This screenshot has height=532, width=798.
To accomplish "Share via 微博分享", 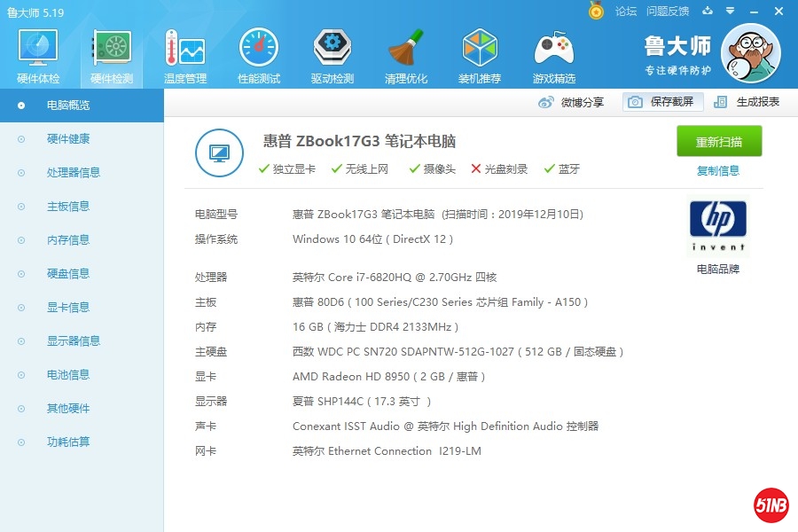I will (572, 102).
